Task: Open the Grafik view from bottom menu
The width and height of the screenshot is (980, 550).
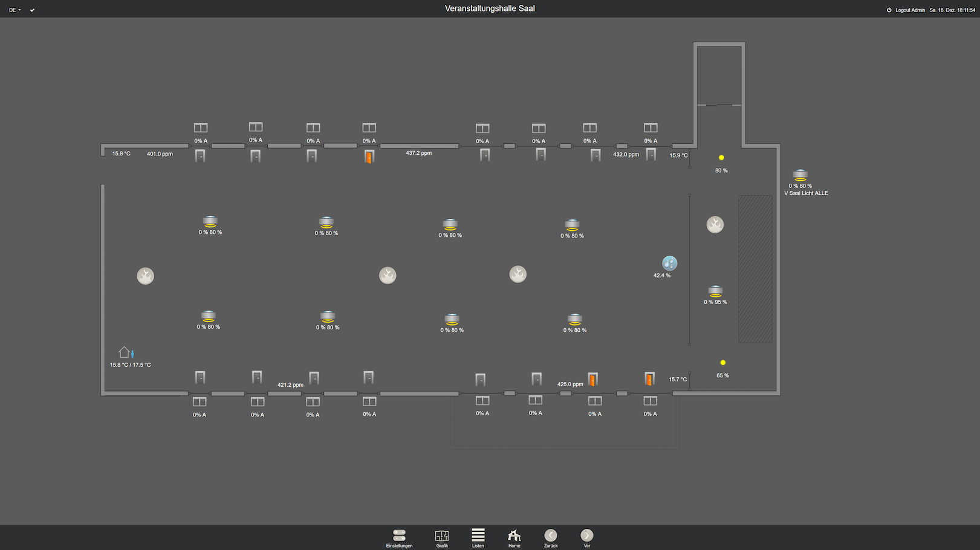Action: [442, 534]
